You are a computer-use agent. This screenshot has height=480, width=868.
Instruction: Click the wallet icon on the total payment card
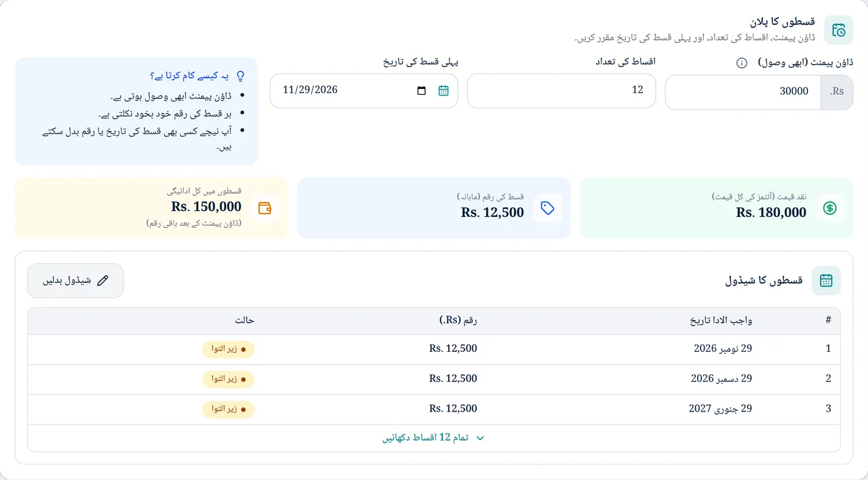265,208
